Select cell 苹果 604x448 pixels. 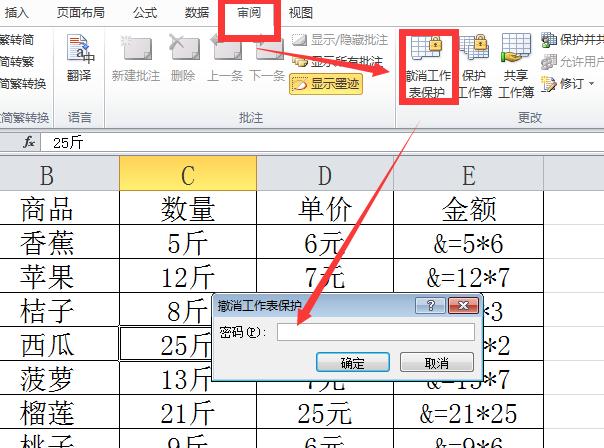[x=59, y=276]
